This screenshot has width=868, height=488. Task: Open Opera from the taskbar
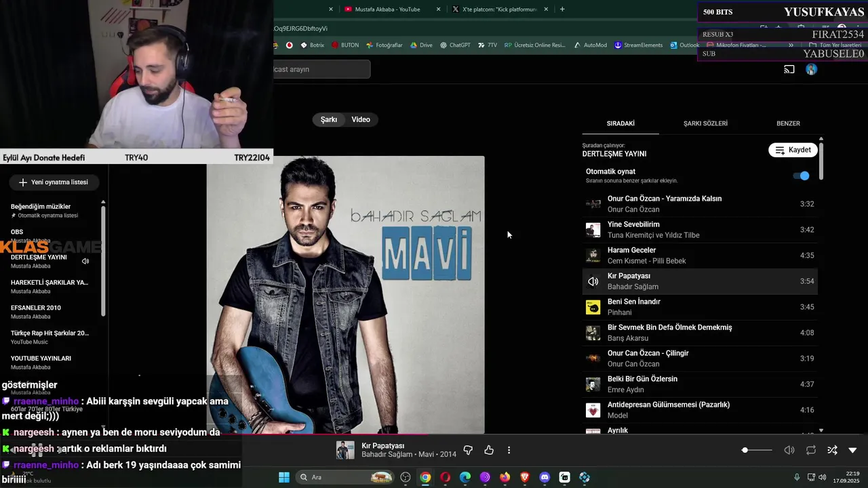pos(446,477)
